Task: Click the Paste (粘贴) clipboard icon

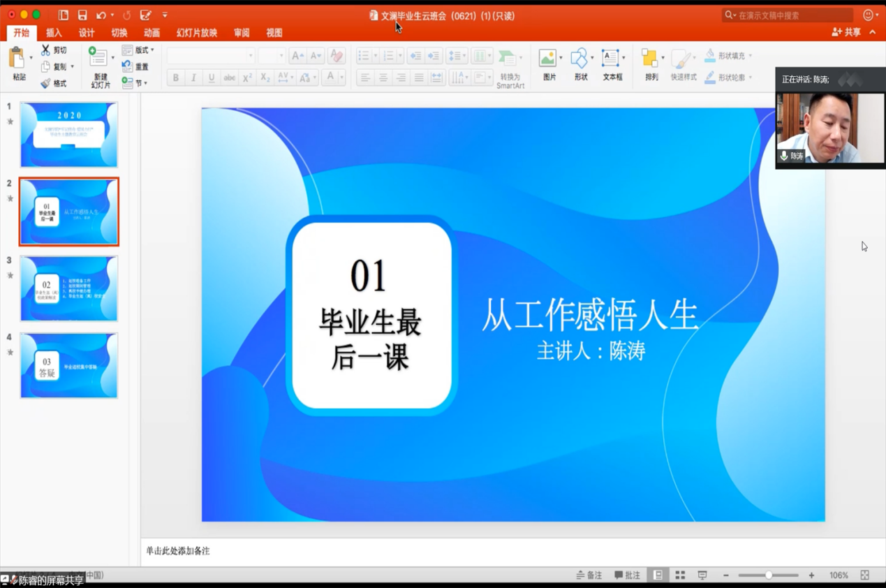Action: [17, 58]
